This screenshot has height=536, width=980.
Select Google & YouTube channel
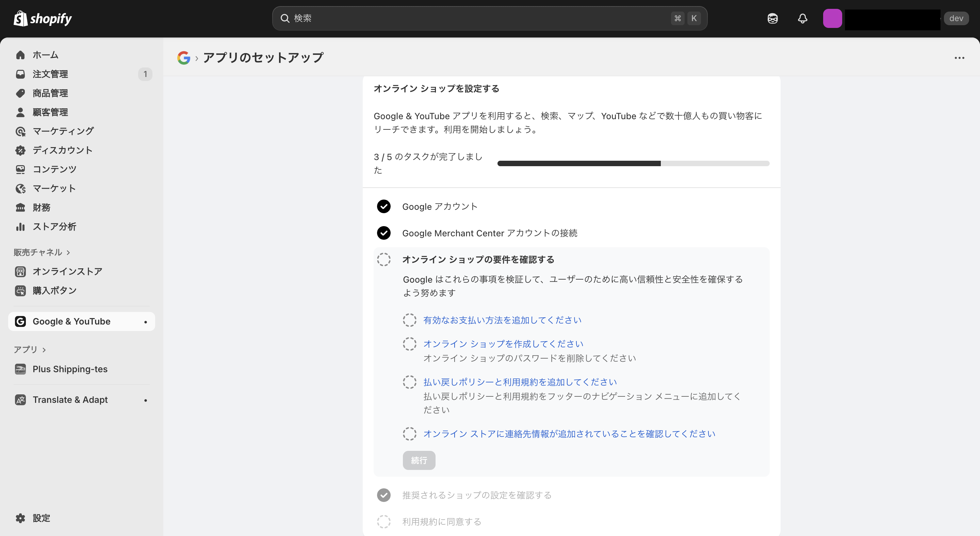[x=81, y=321]
